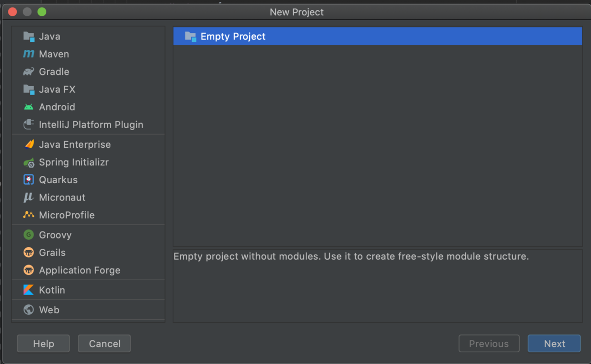Select the Grails framework entry
The image size is (591, 364).
tap(50, 253)
